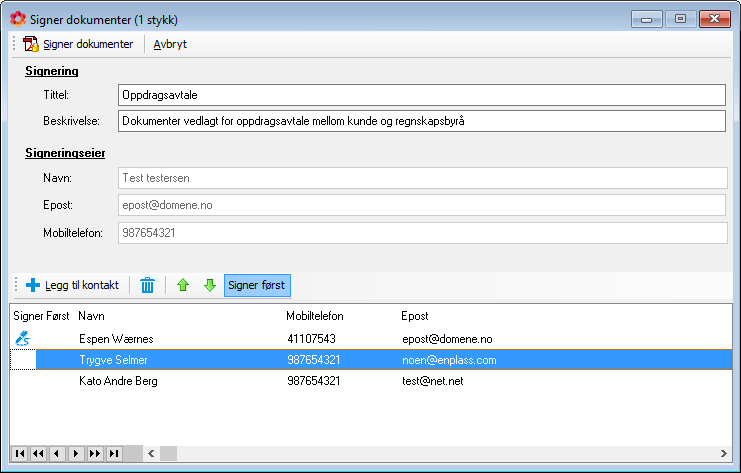741x473 pixels.
Task: Click the email noen@enplass.com
Action: tap(449, 360)
